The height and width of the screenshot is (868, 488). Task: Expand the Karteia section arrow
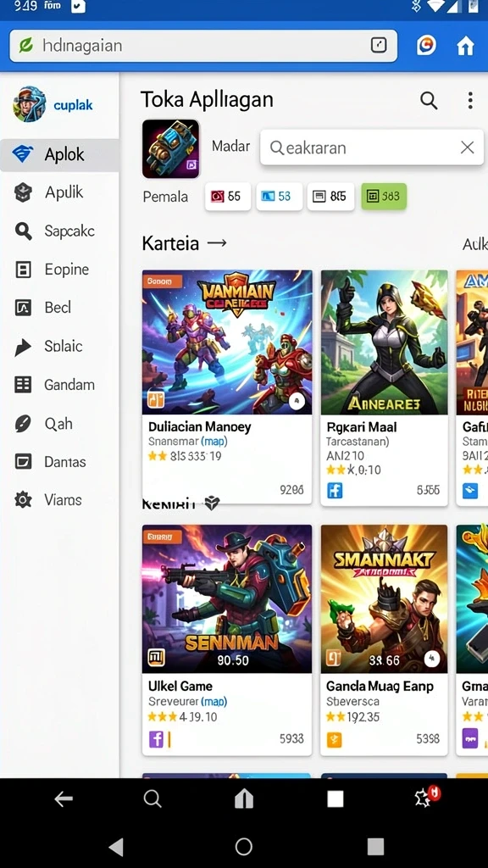[x=217, y=243]
